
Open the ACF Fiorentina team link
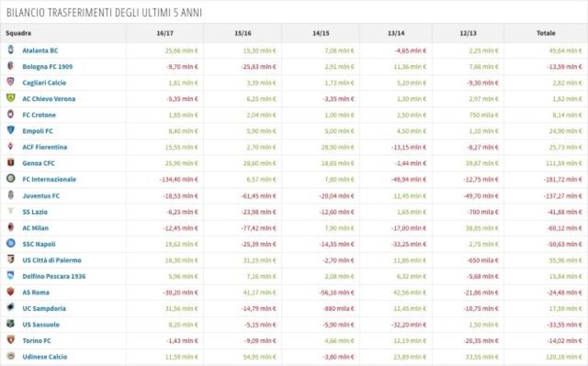point(44,147)
